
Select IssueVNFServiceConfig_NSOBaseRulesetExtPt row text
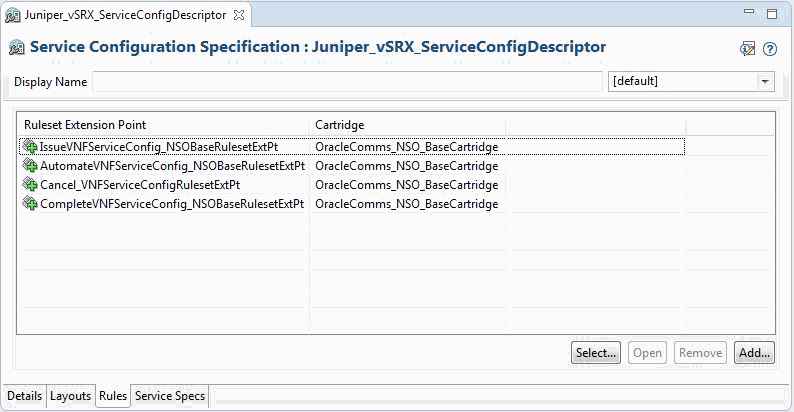(x=158, y=147)
